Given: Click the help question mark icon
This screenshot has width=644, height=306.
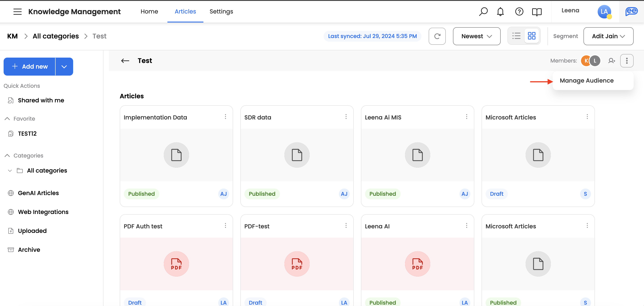Looking at the screenshot, I should [519, 11].
